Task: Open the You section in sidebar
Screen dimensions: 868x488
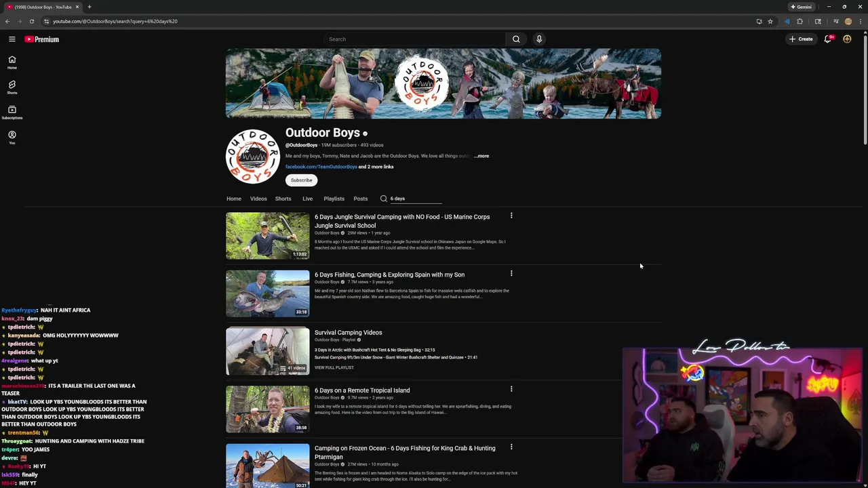Action: 12,138
